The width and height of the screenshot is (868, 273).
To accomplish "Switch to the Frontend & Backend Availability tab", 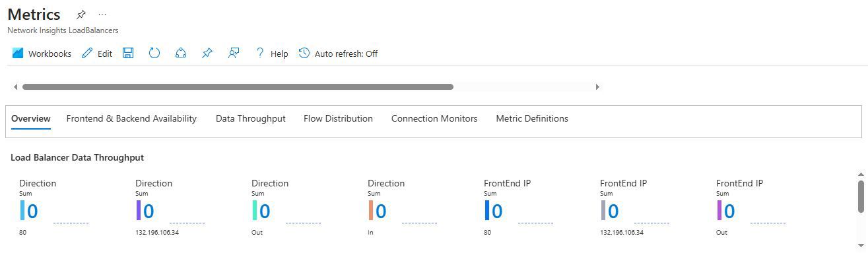I will pyautogui.click(x=131, y=119).
